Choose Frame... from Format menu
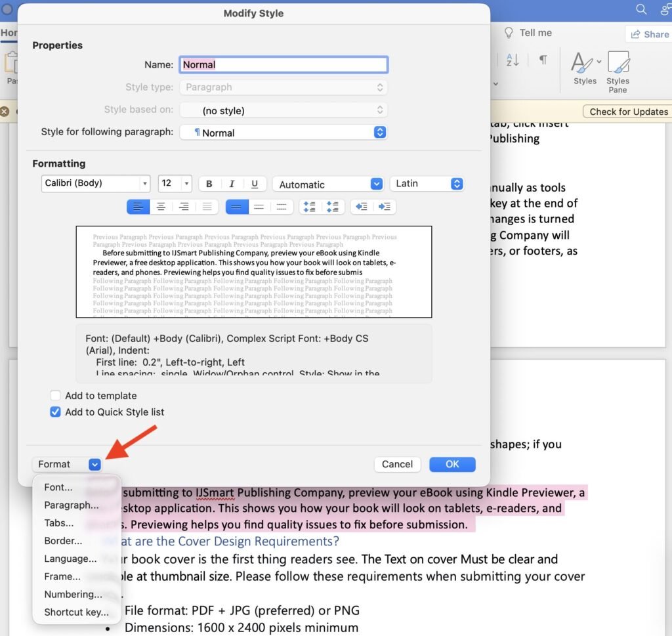 tap(62, 576)
